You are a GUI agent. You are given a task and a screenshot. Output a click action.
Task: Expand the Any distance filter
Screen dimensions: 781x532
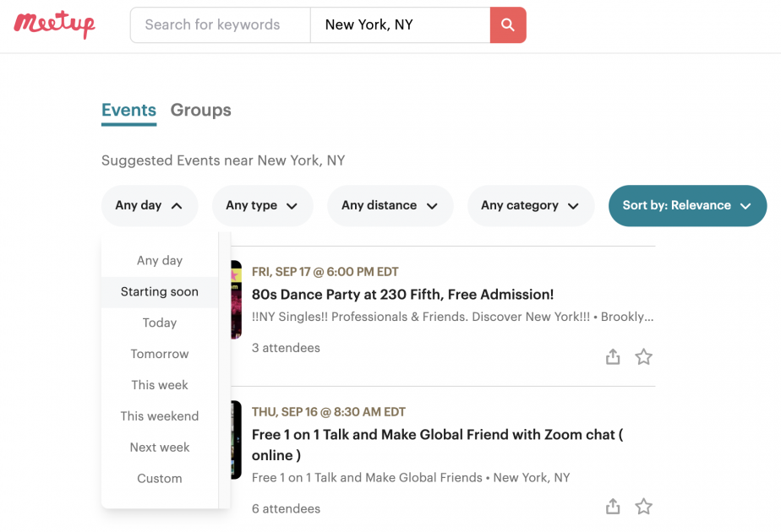(390, 205)
